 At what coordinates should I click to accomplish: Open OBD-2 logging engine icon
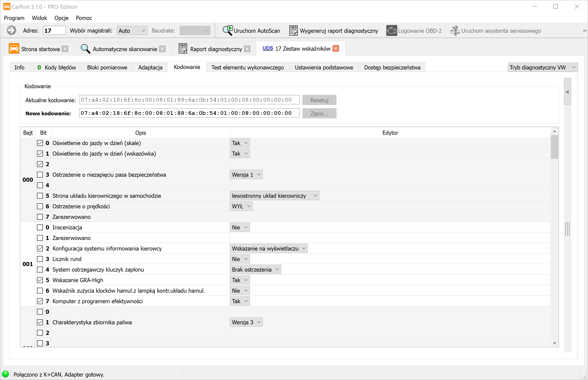pyautogui.click(x=391, y=31)
